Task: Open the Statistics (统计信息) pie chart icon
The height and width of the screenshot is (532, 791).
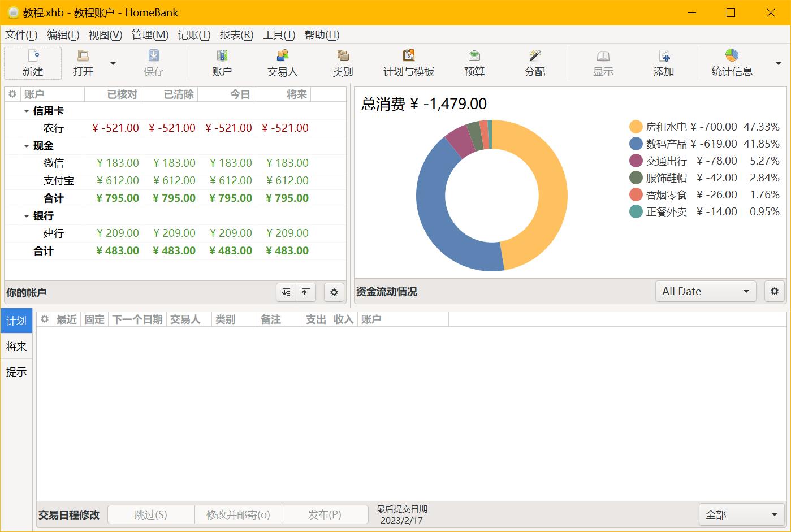Action: tap(732, 57)
